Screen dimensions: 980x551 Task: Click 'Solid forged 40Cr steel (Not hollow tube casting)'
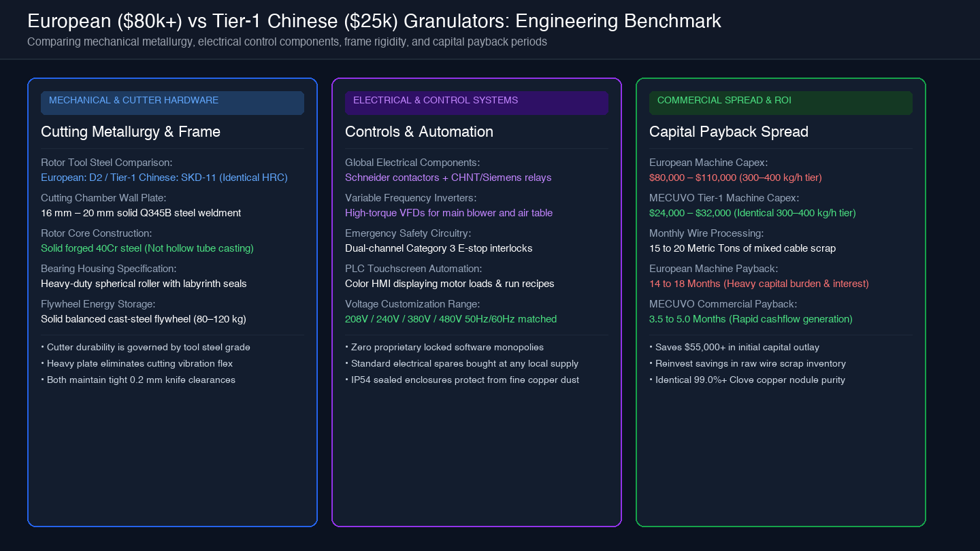coord(147,248)
